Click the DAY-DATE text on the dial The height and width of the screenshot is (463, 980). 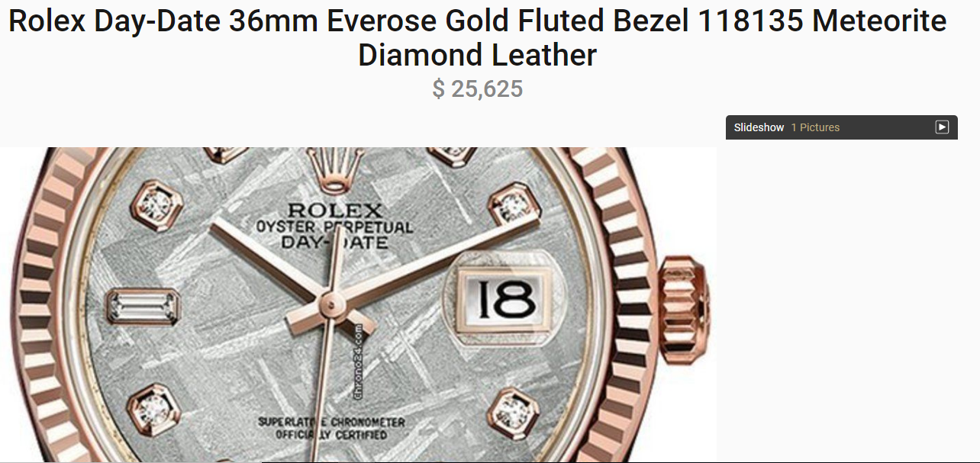click(335, 243)
